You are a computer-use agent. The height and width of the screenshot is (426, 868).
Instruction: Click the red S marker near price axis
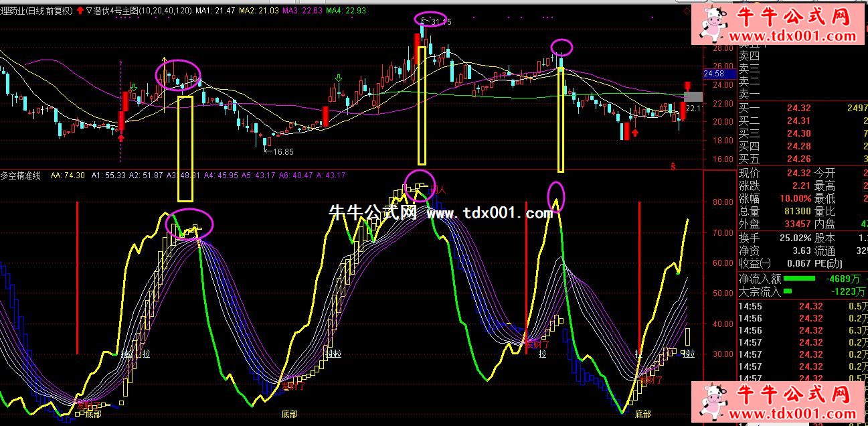673,165
